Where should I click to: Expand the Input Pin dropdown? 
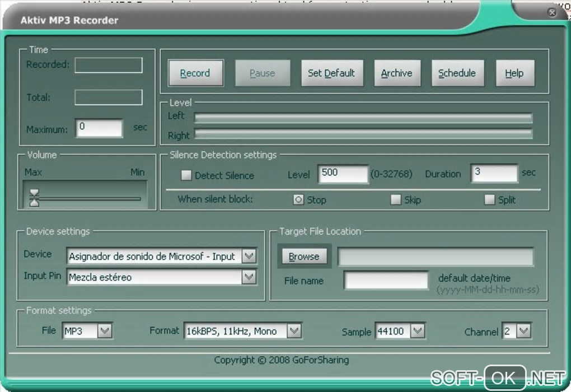tap(249, 277)
